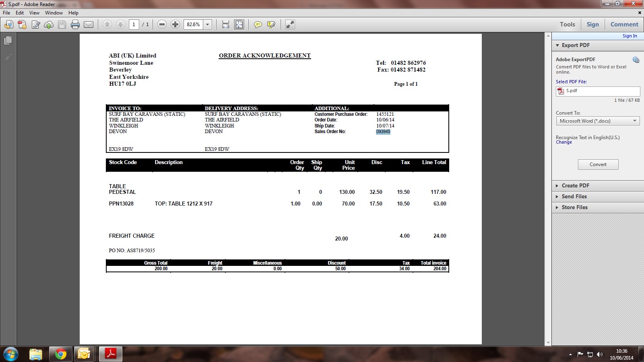Switch to read mode view icon

pos(290,25)
